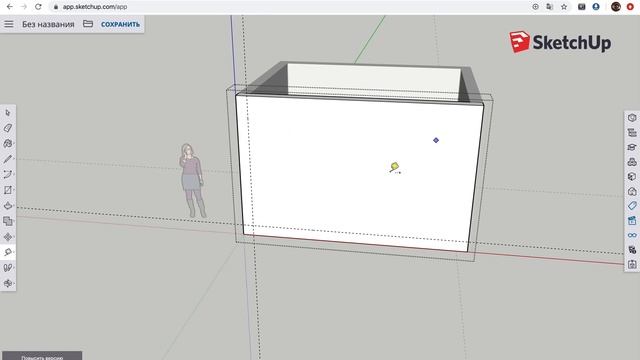Activate the Push/Pull tool
Image resolution: width=640 pixels, height=360 pixels.
[8, 206]
